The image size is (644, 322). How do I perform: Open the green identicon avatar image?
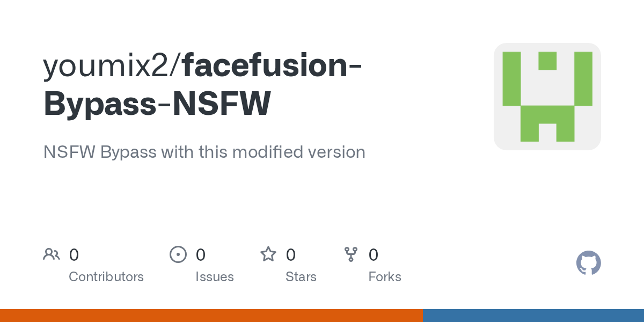pos(547,97)
